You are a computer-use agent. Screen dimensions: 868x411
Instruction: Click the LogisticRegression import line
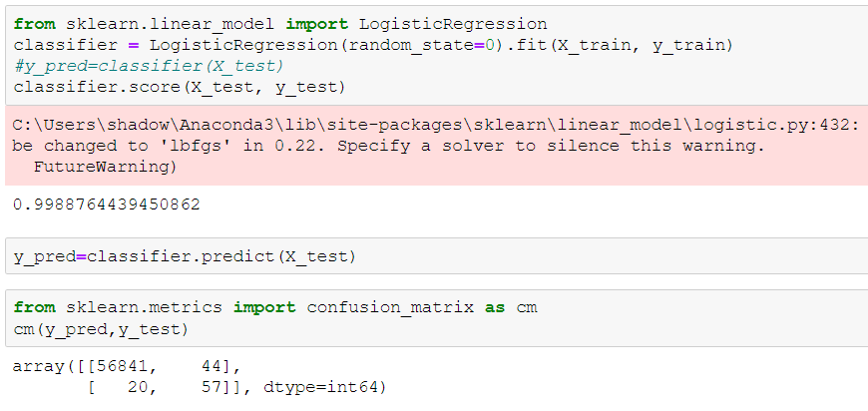[280, 23]
